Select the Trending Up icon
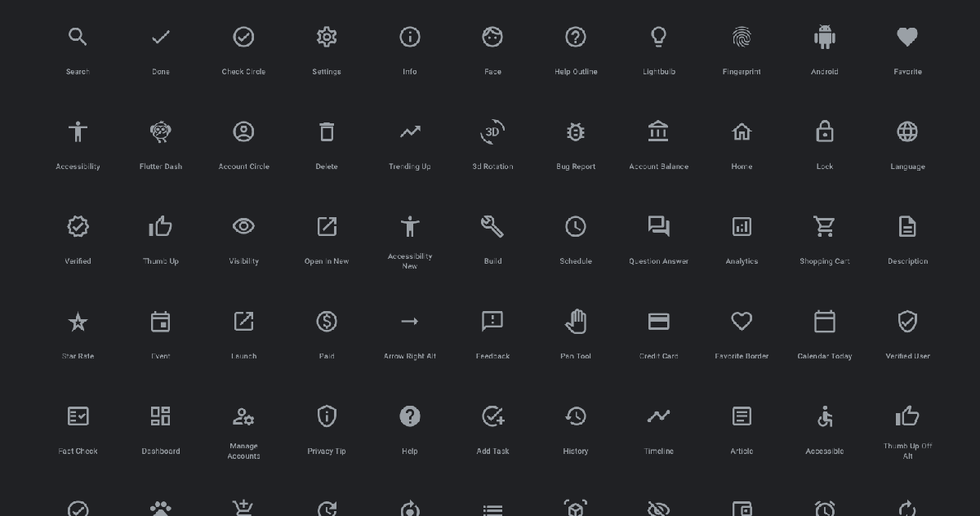The width and height of the screenshot is (980, 516). (410, 131)
